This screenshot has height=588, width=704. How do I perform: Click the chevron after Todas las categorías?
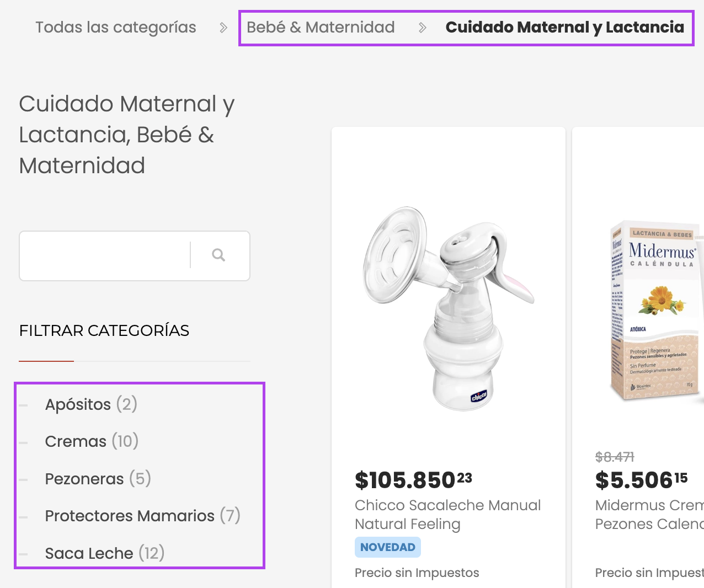tap(223, 28)
